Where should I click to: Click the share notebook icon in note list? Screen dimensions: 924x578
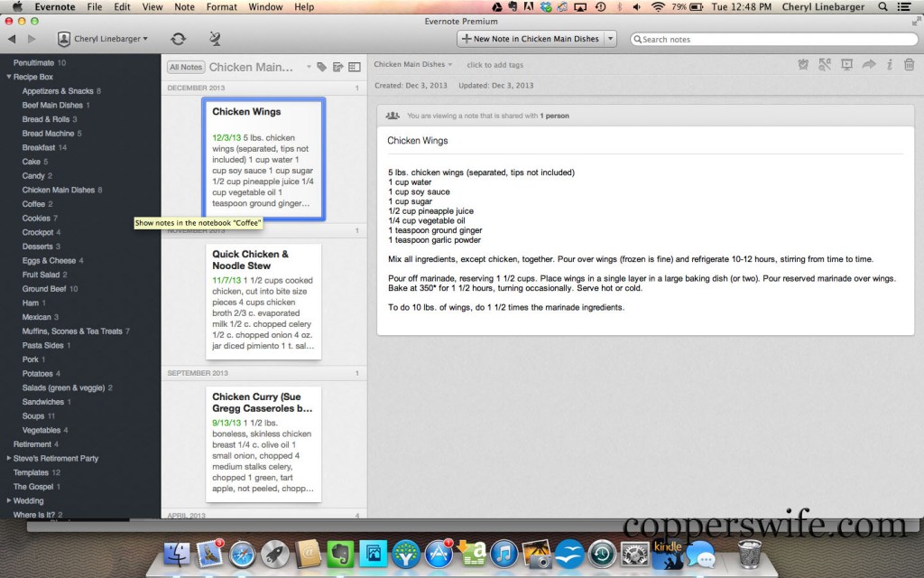click(x=337, y=67)
